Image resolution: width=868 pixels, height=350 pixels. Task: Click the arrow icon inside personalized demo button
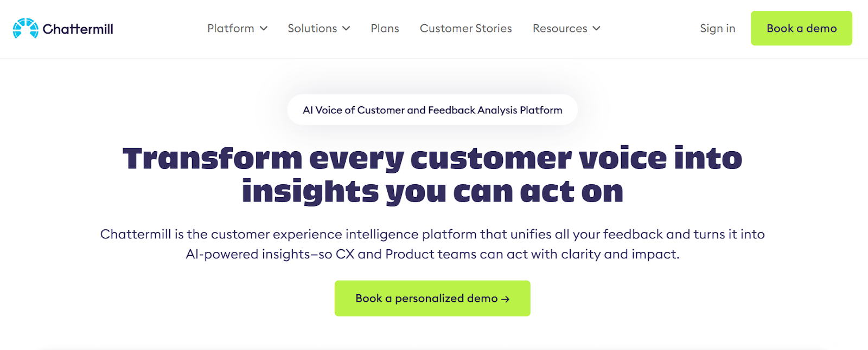pyautogui.click(x=506, y=299)
